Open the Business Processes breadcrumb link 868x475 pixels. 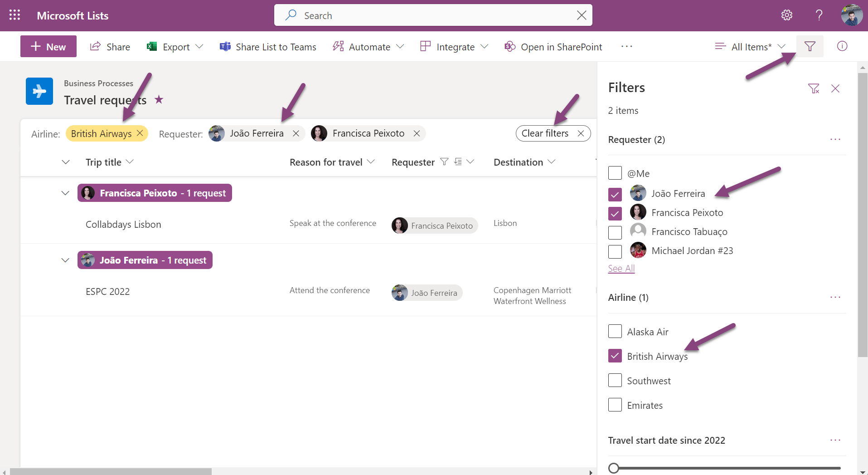[98, 83]
